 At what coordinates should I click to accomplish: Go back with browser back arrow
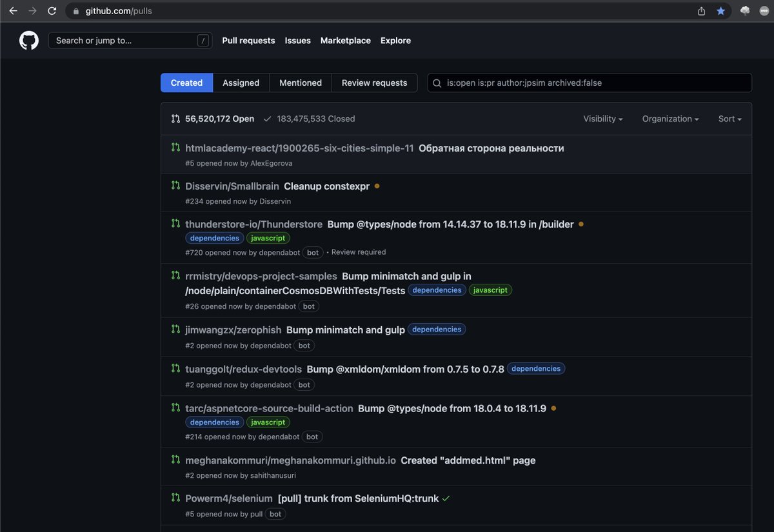tap(13, 11)
